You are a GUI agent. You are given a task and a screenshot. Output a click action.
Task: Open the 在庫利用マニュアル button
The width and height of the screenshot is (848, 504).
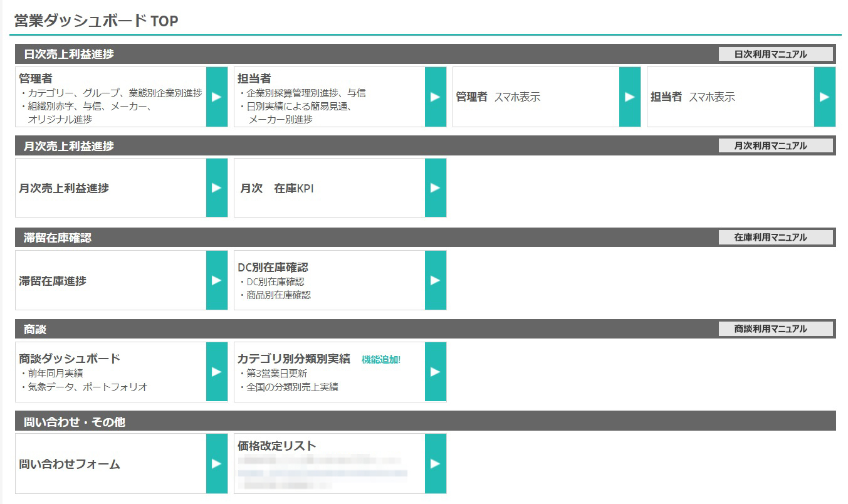click(775, 238)
